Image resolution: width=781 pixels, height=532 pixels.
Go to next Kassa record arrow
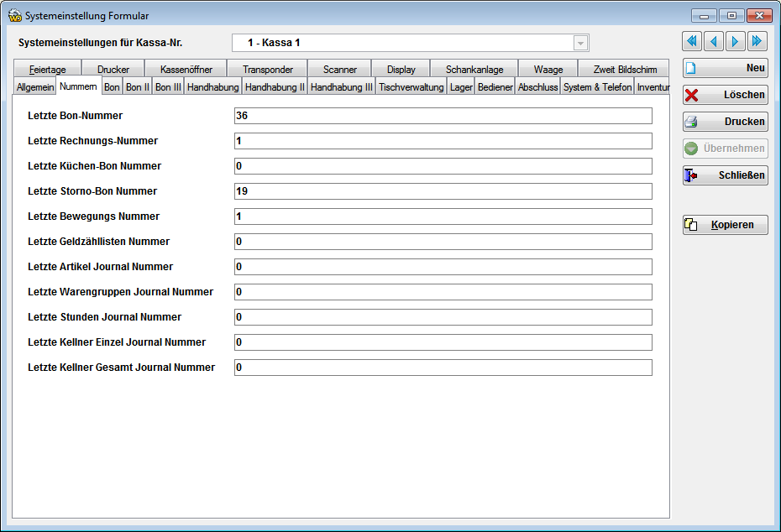pos(735,41)
